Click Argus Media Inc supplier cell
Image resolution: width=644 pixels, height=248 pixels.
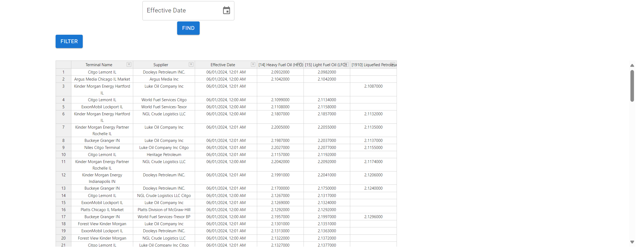[x=164, y=79]
